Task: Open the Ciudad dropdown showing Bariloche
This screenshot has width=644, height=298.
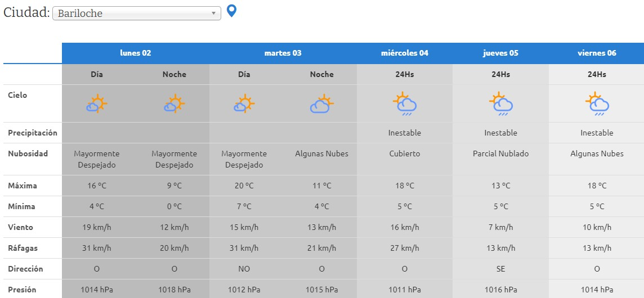Action: 137,13
